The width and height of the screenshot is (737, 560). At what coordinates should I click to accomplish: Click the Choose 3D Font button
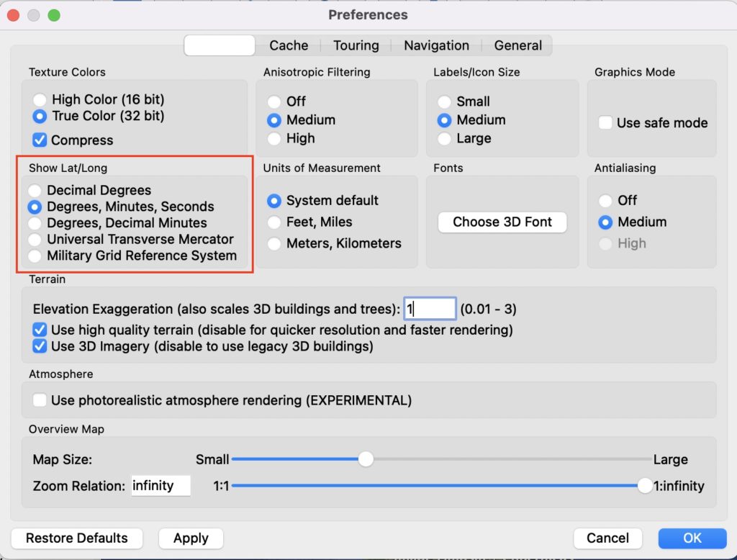pos(502,222)
